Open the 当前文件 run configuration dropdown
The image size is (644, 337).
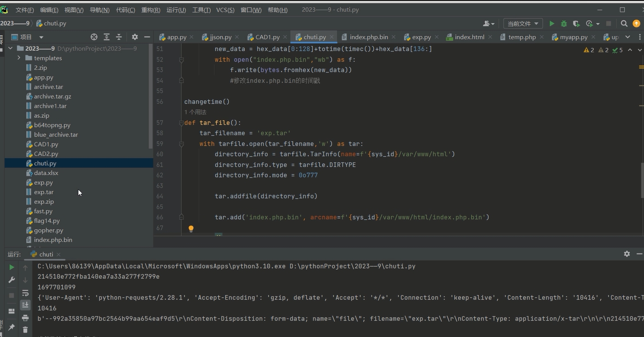pos(523,24)
